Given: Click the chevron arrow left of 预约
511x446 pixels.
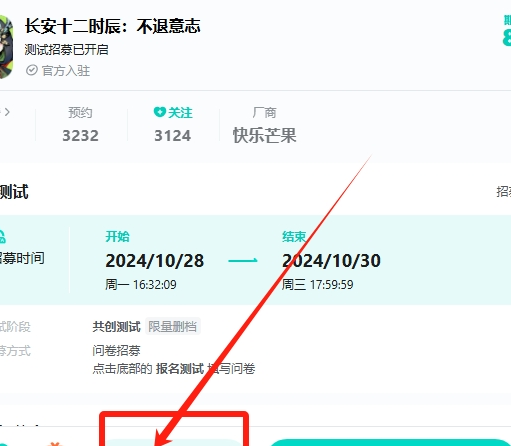Looking at the screenshot, I should pos(7,112).
